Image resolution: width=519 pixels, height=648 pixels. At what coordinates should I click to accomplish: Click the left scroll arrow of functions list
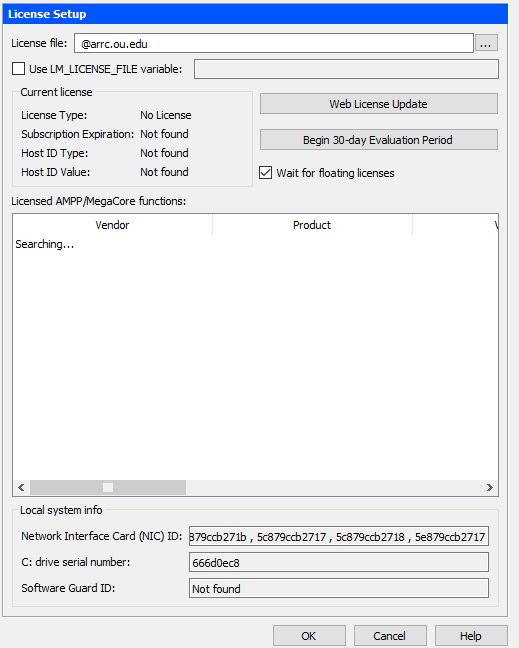point(21,488)
